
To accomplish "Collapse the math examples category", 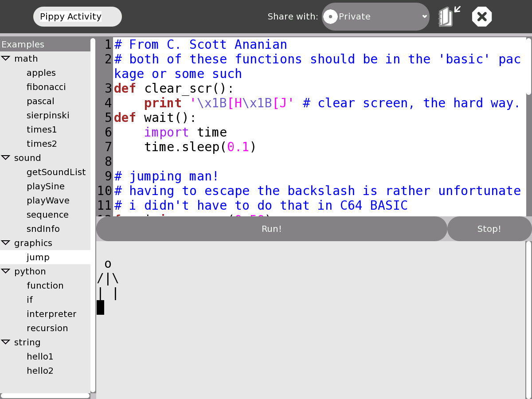I will coord(5,59).
